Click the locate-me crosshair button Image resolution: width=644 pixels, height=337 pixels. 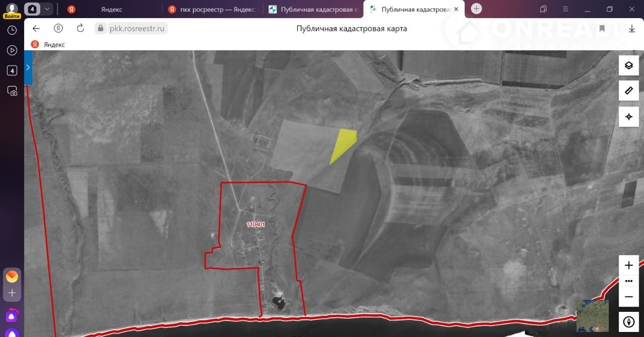(628, 117)
